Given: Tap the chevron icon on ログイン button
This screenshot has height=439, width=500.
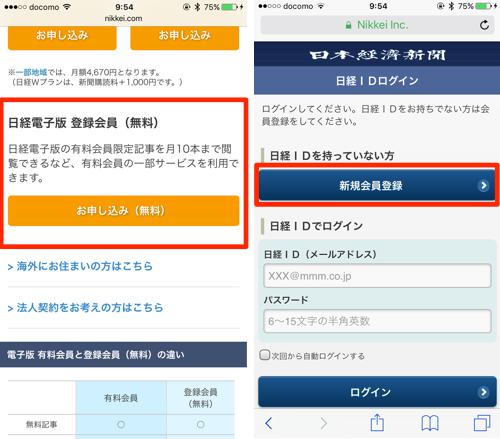Looking at the screenshot, I should coord(483,392).
